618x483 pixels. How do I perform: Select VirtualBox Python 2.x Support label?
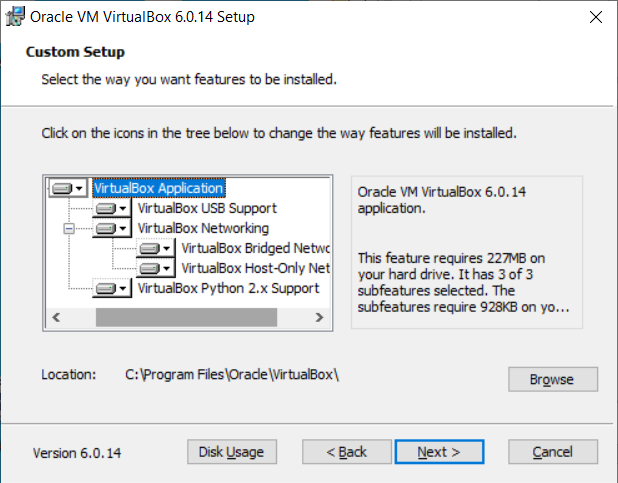(x=228, y=288)
